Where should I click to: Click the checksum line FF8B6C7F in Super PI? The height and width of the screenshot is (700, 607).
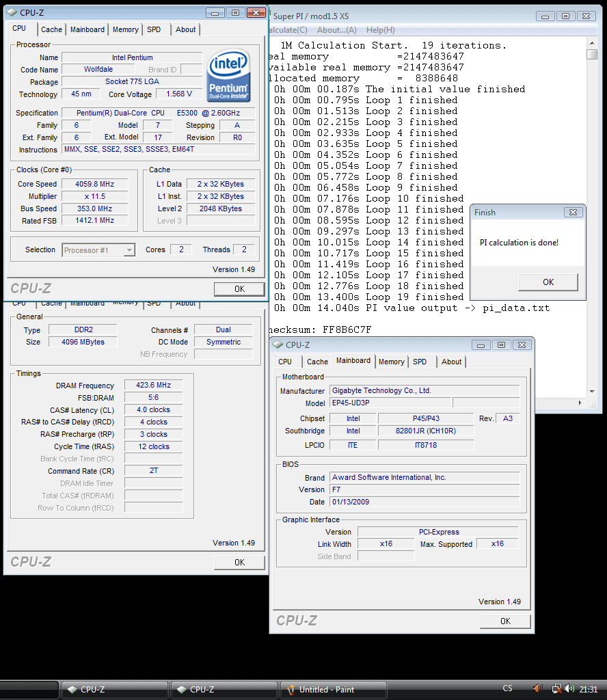pos(321,330)
